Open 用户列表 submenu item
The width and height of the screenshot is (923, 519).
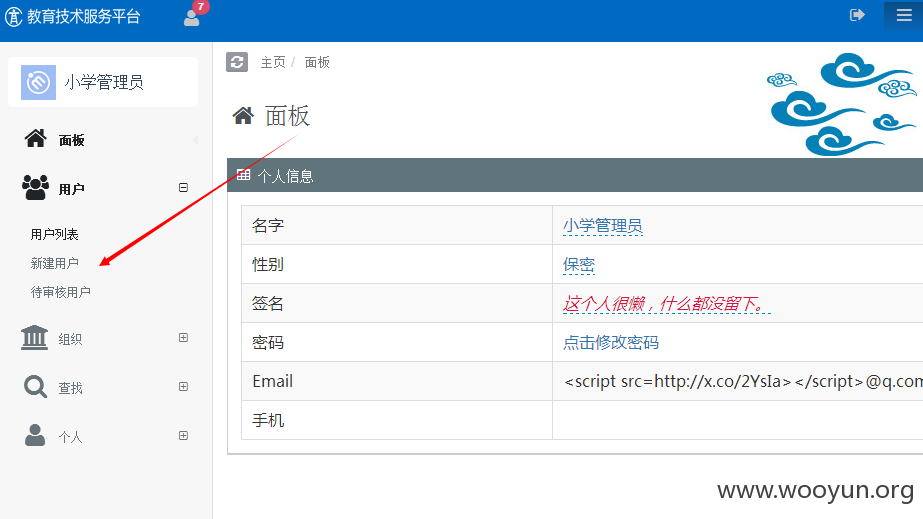(x=54, y=234)
